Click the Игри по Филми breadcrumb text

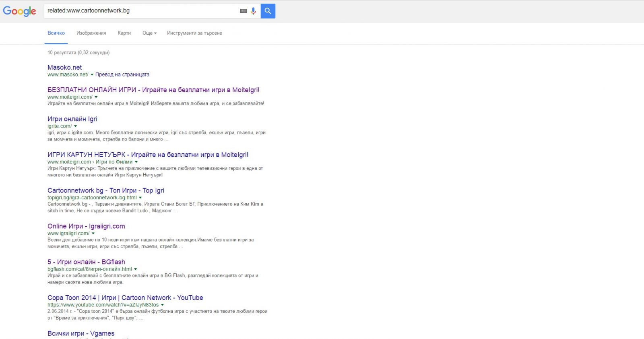114,162
